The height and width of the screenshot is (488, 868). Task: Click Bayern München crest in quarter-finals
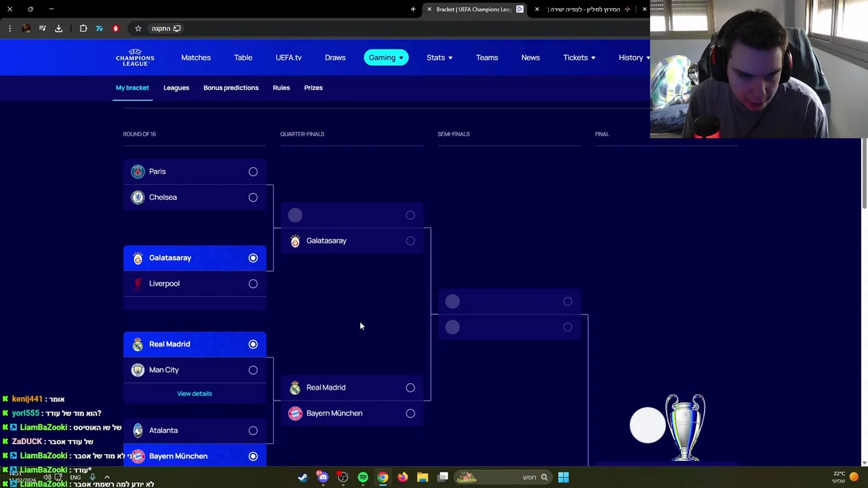pos(295,413)
